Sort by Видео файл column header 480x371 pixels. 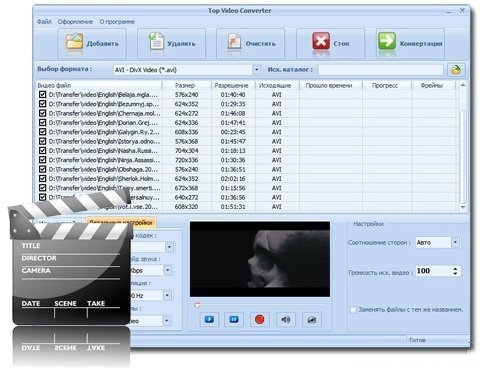tap(99, 85)
